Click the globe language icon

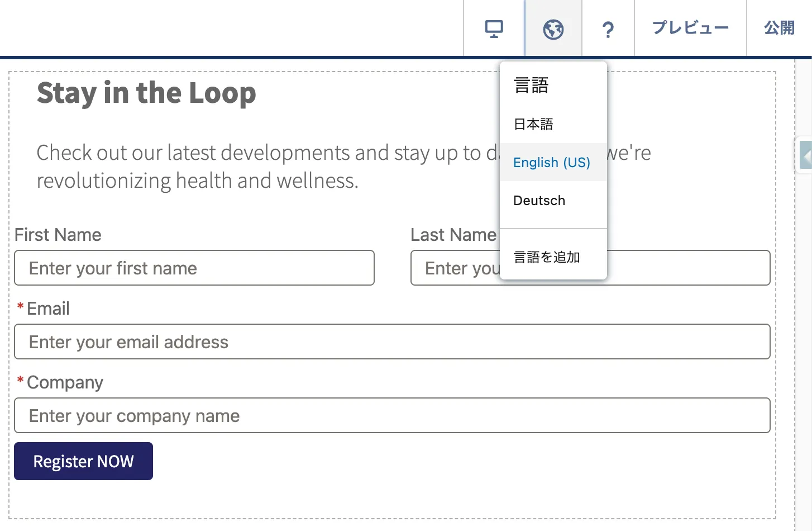[553, 29]
